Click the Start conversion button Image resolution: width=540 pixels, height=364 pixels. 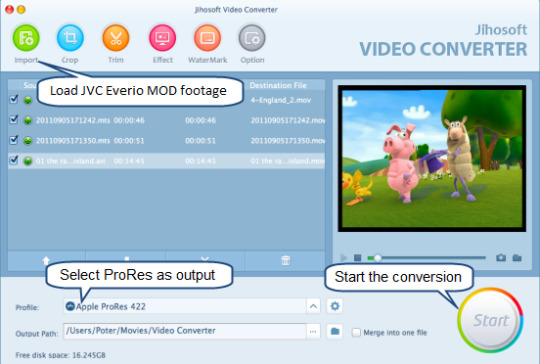490,320
